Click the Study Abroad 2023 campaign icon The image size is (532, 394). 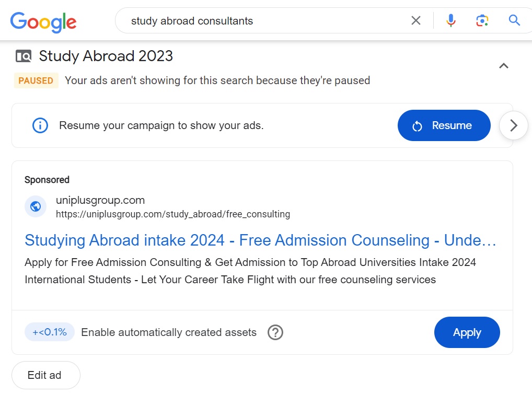pos(24,56)
